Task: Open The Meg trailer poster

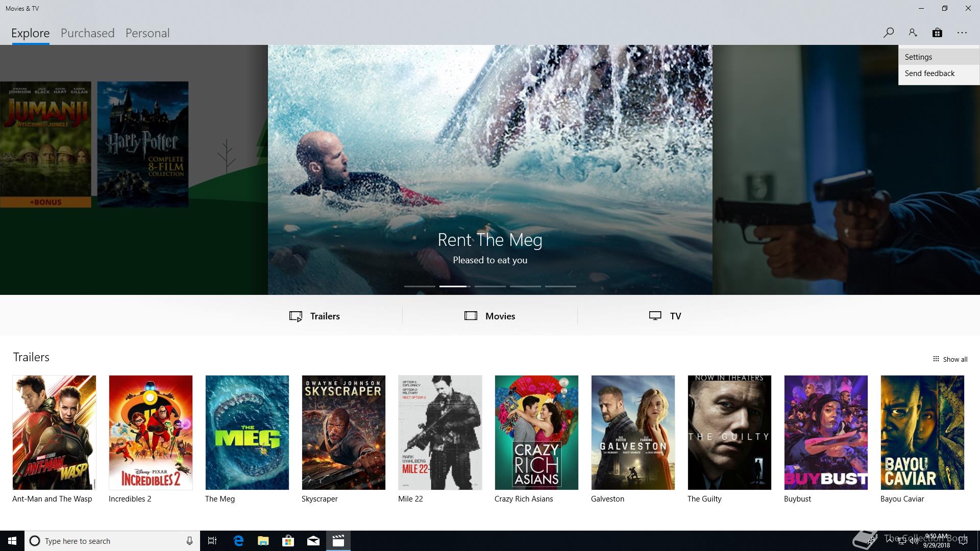Action: pyautogui.click(x=247, y=433)
